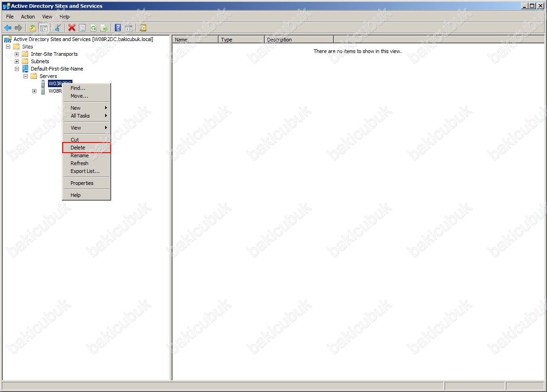
Task: Click the Default-First-Site-Name site icon
Action: coord(25,69)
